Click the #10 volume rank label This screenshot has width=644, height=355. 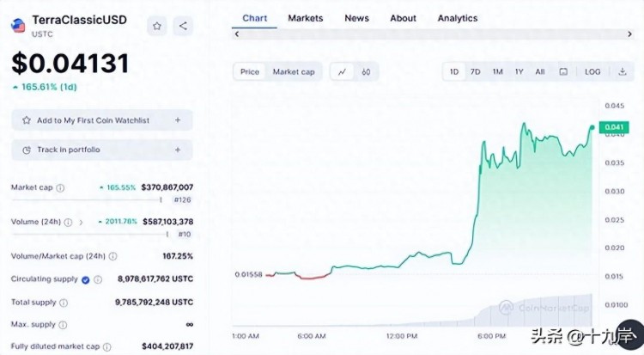[x=185, y=235]
